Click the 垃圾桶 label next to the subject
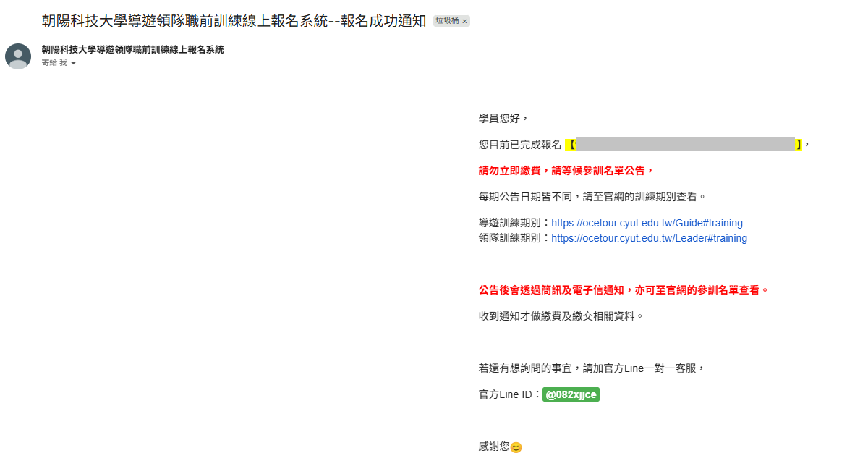The image size is (868, 466). pyautogui.click(x=447, y=20)
